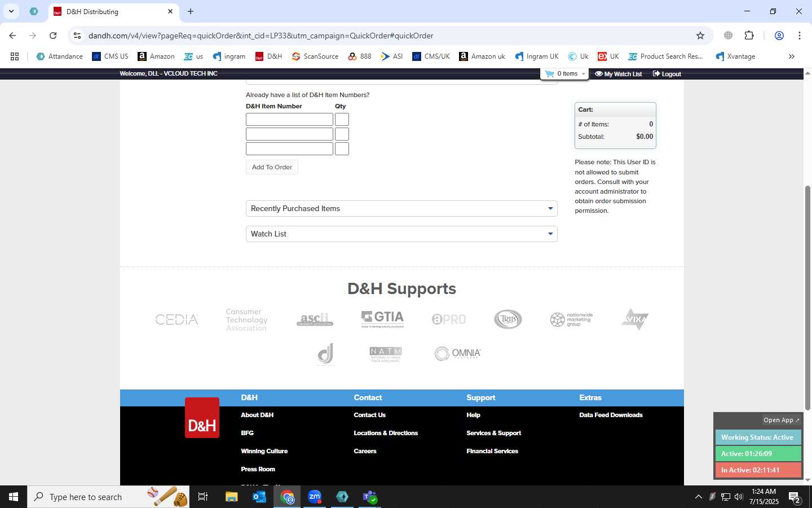Open the BFG footer link
Viewport: 812px width, 508px height.
247,433
